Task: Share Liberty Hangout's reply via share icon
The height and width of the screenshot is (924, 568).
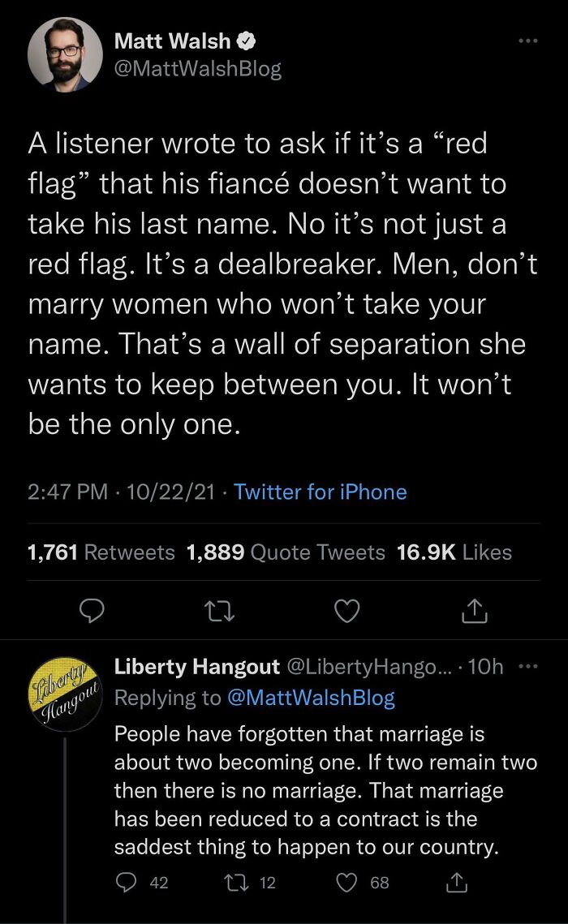Action: [x=457, y=882]
